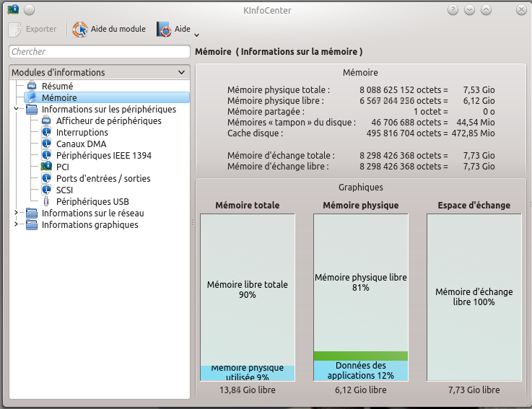
Task: Click the title bar help question-mark button
Action: point(453,10)
